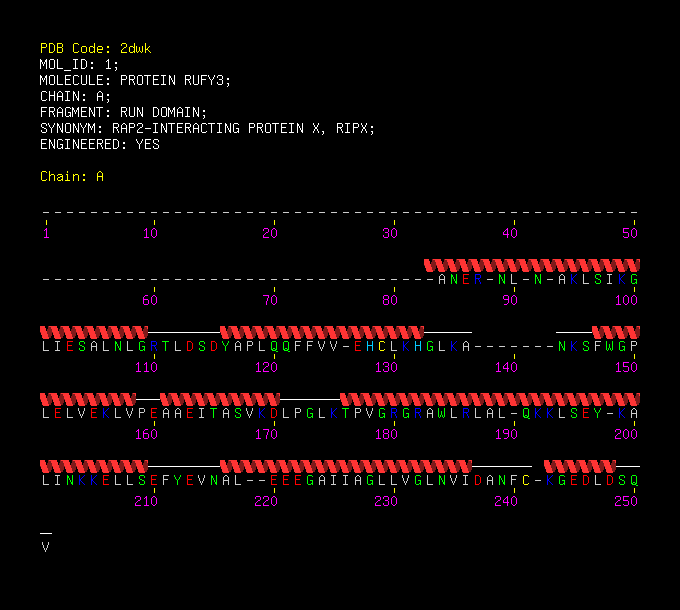
Task: Click the 'LINKKELLSE' sequence segment
Action: pos(100,480)
